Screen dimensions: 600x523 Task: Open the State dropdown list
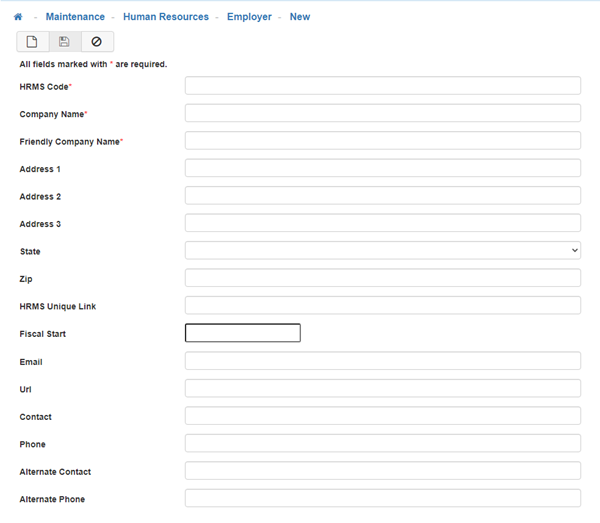[x=382, y=250]
